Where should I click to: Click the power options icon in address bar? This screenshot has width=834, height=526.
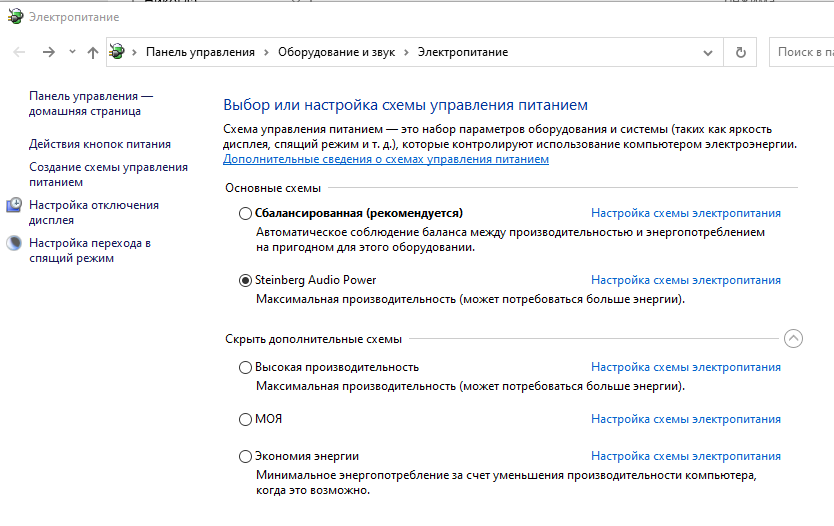(x=118, y=52)
